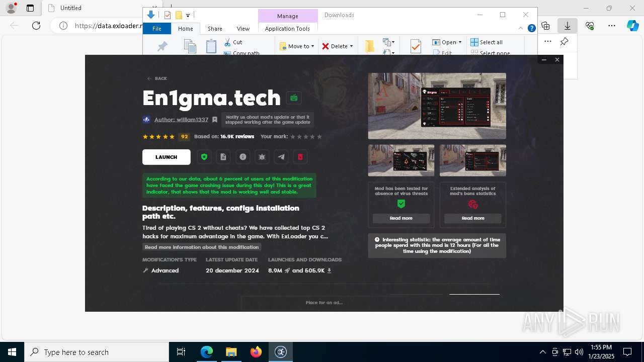Delete the mod with the red trash icon
The width and height of the screenshot is (644, 362).
(x=300, y=157)
